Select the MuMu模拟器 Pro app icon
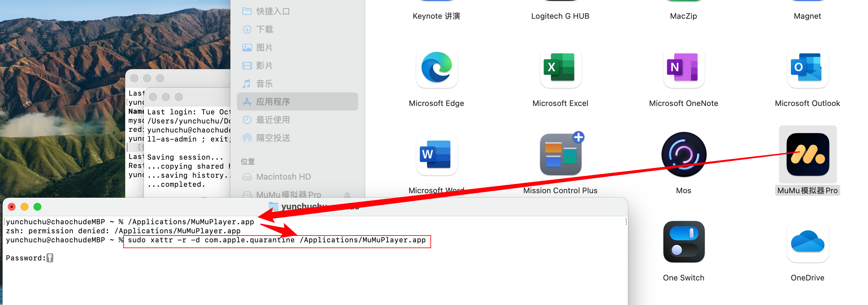868x305 pixels. click(x=807, y=154)
